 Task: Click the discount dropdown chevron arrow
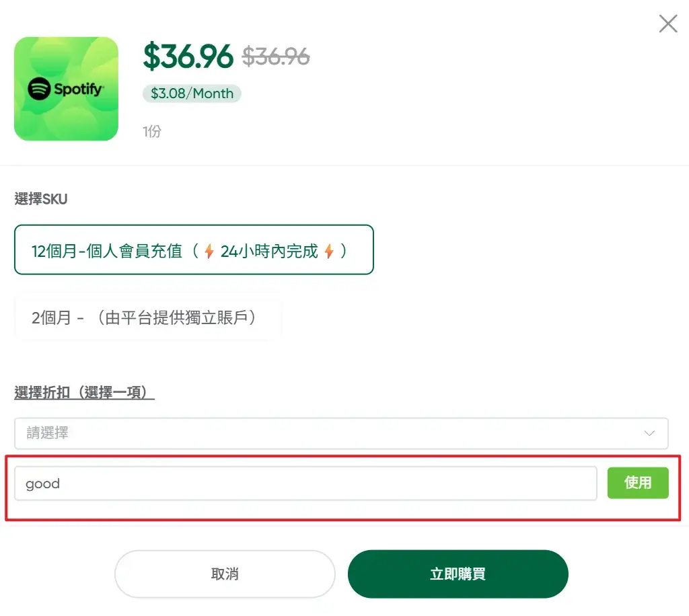[x=649, y=434]
